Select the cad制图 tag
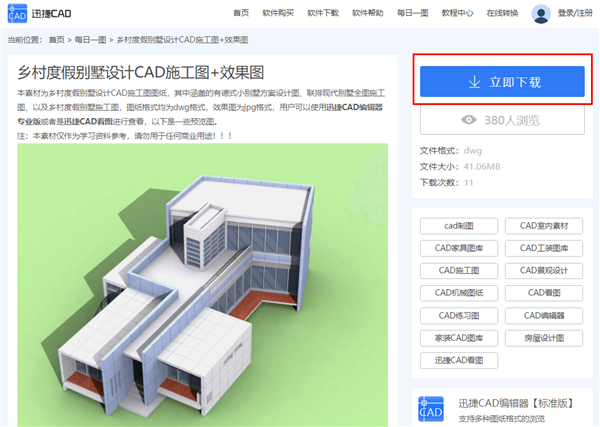600x427 pixels. tap(459, 226)
